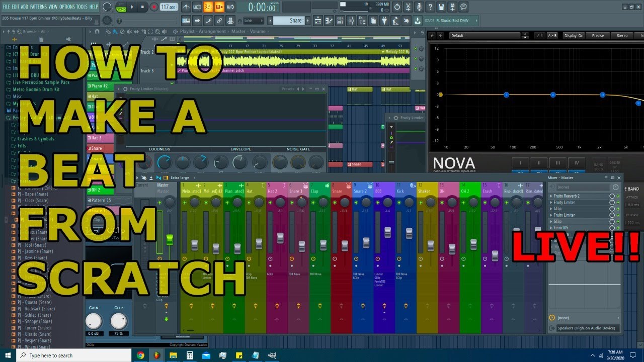644x362 pixels.
Task: Select band IV button in Nova
Action: tap(577, 163)
